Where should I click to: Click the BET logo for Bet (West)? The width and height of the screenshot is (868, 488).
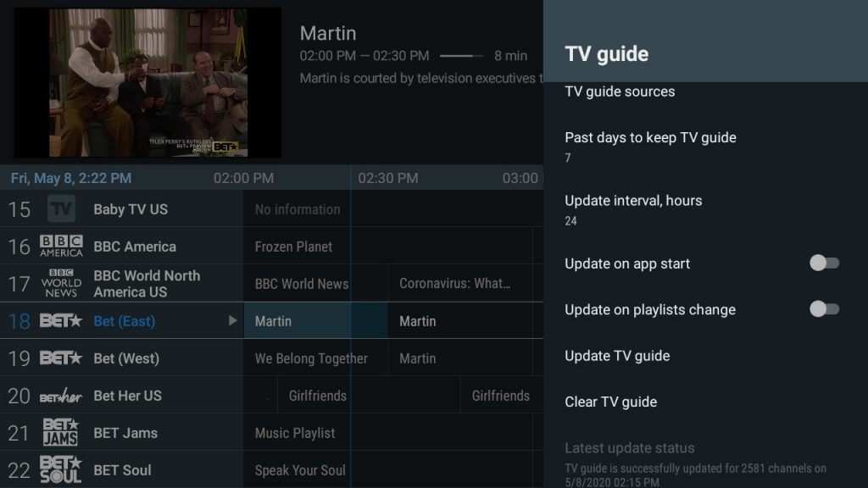click(x=61, y=358)
